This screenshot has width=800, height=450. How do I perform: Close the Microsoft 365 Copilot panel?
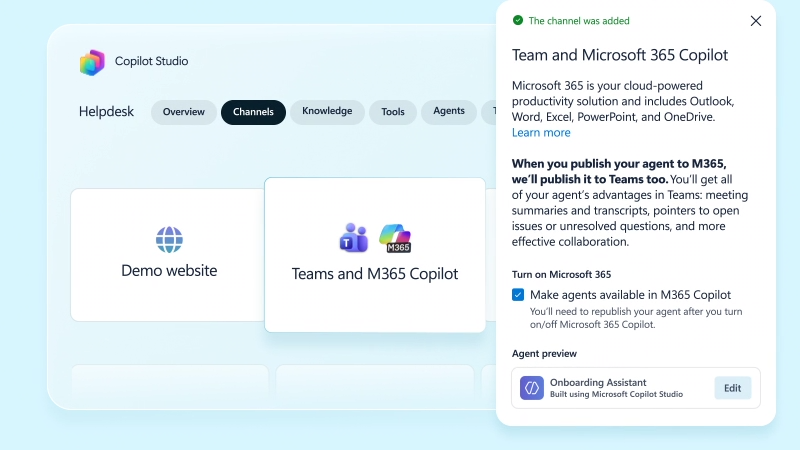(x=756, y=21)
